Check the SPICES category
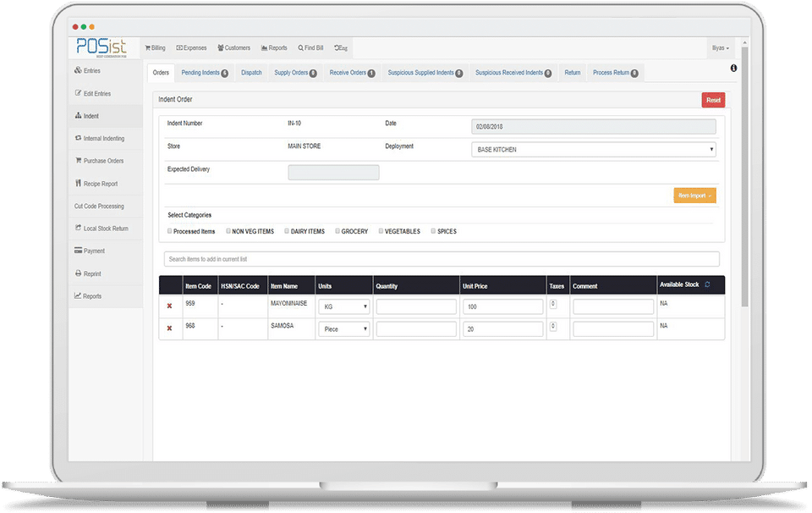 point(433,231)
